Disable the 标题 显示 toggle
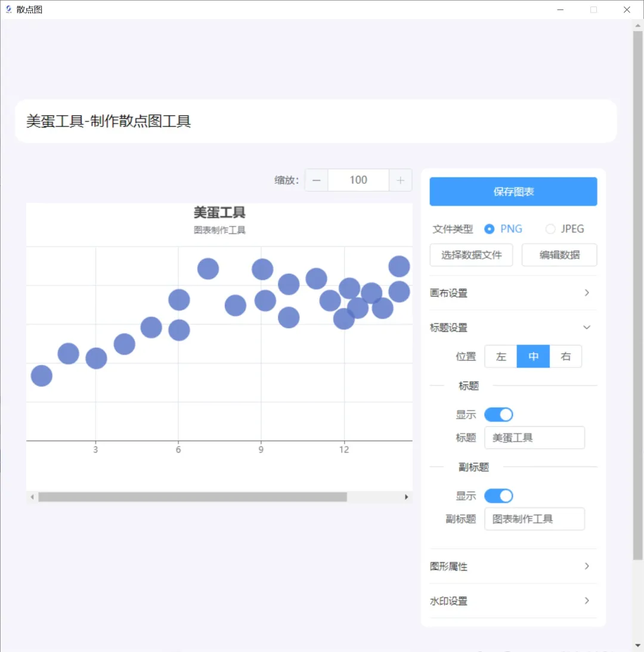The image size is (644, 652). (499, 414)
